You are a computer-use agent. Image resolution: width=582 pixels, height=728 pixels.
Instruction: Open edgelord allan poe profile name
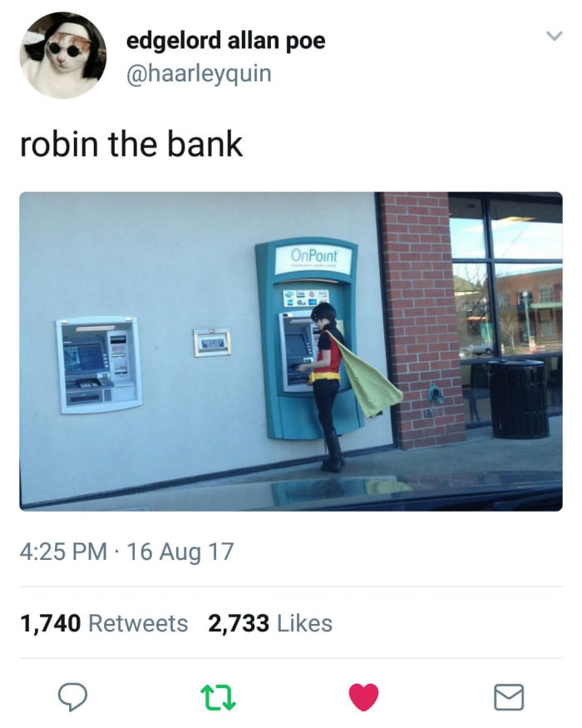point(225,42)
